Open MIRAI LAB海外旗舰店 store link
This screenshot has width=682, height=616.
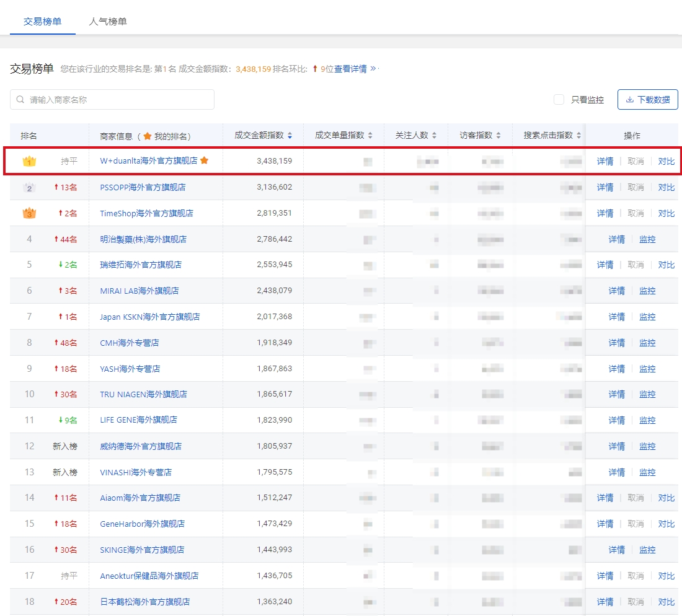[x=139, y=291]
